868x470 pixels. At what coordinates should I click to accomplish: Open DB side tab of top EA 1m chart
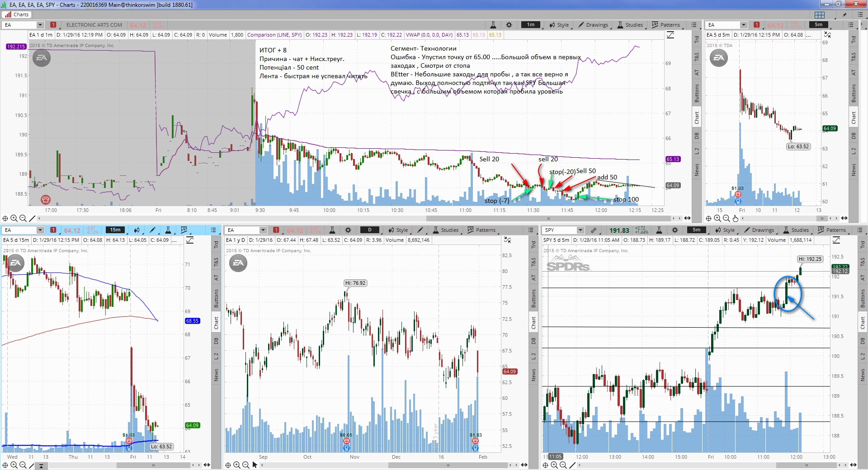coord(697,136)
